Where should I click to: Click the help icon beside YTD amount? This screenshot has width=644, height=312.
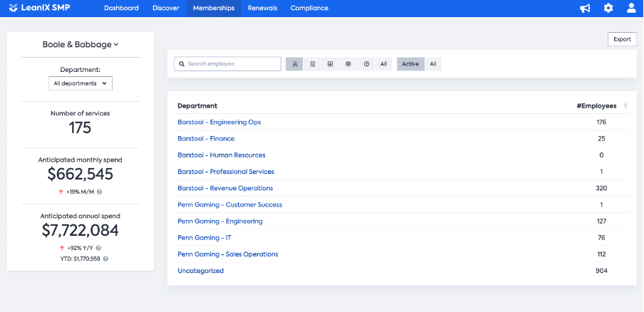pos(105,259)
